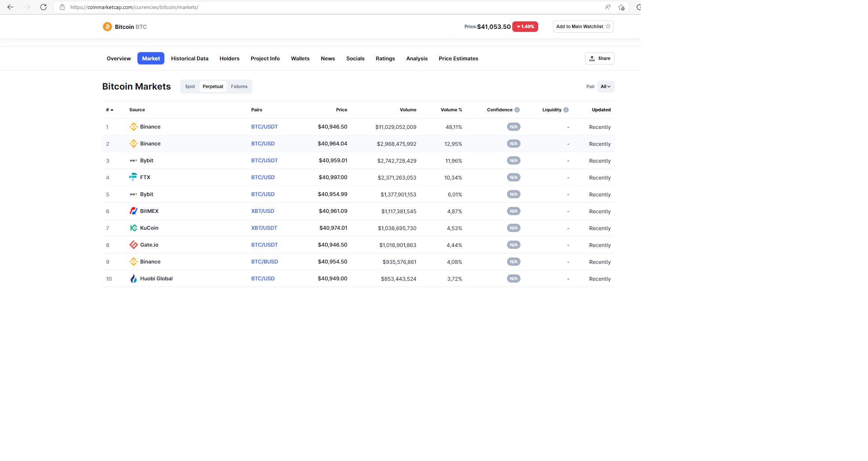
Task: Click the browser forward arrow
Action: pyautogui.click(x=27, y=7)
